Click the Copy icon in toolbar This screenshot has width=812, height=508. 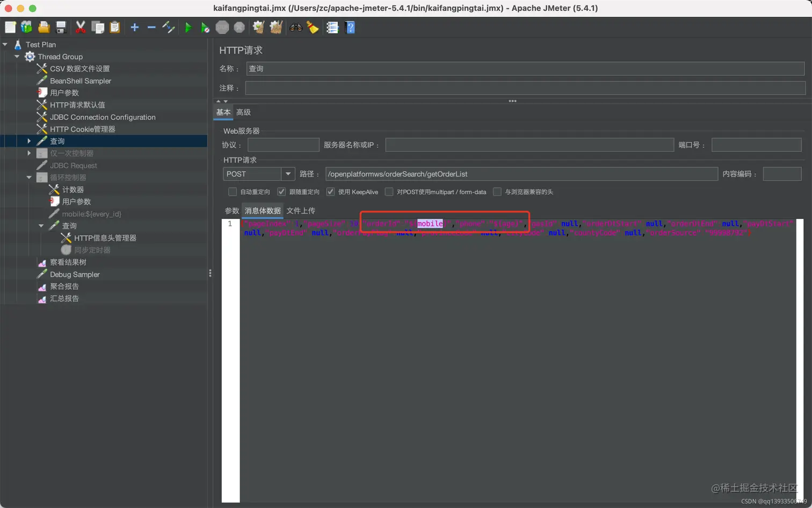98,27
